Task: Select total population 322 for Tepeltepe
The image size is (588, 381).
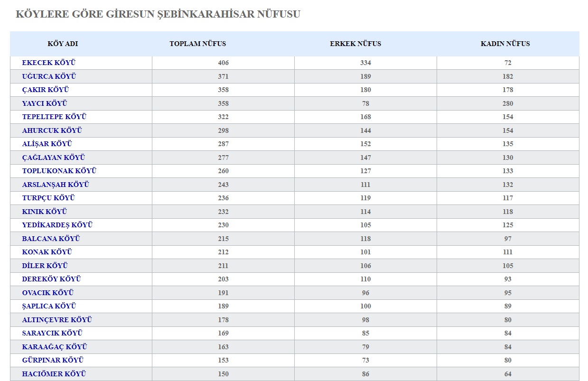Action: [224, 117]
